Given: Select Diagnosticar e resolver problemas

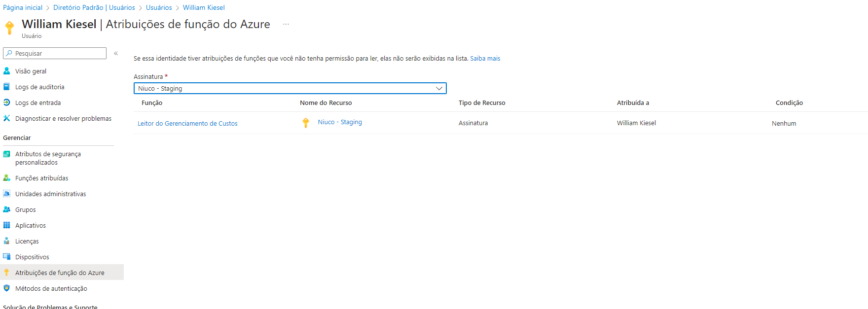Looking at the screenshot, I should coord(63,118).
